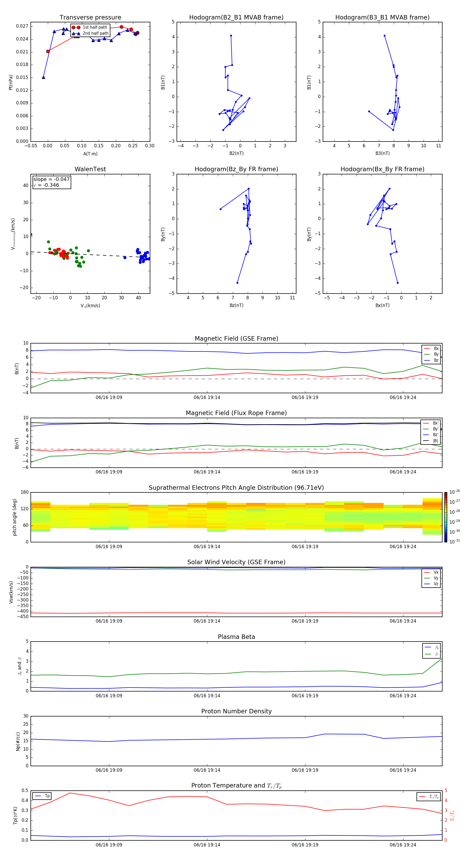The image size is (473, 868).
Task: Click the "WalenTest" plot title
Action: [90, 169]
